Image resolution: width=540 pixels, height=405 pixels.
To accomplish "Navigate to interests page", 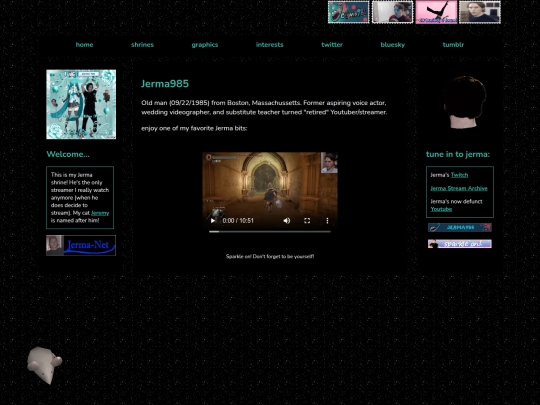I will (x=270, y=44).
